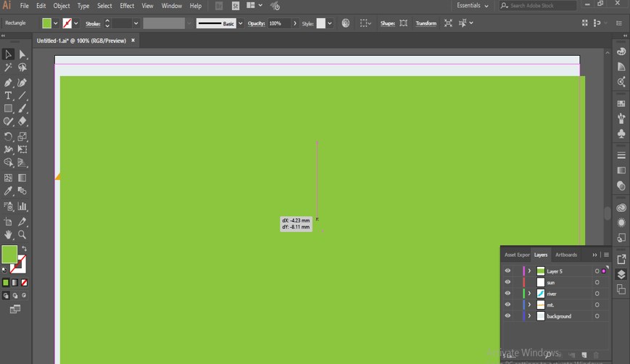The height and width of the screenshot is (364, 630).
Task: Click the Shape properties link
Action: coord(387,23)
